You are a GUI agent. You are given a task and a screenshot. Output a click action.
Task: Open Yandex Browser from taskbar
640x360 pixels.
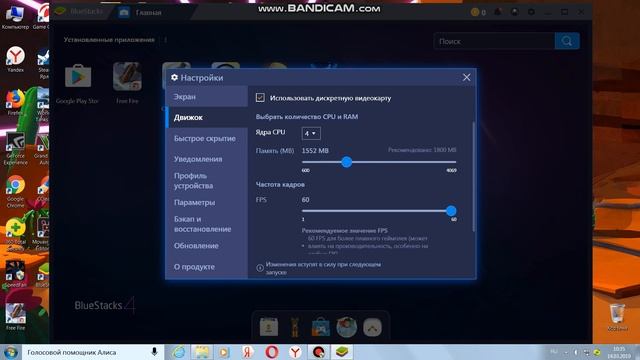(295, 352)
